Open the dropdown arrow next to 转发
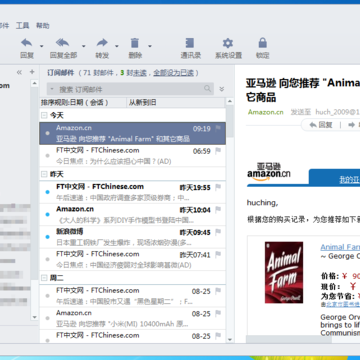Screen dimensions: 360x360 [x=117, y=46]
